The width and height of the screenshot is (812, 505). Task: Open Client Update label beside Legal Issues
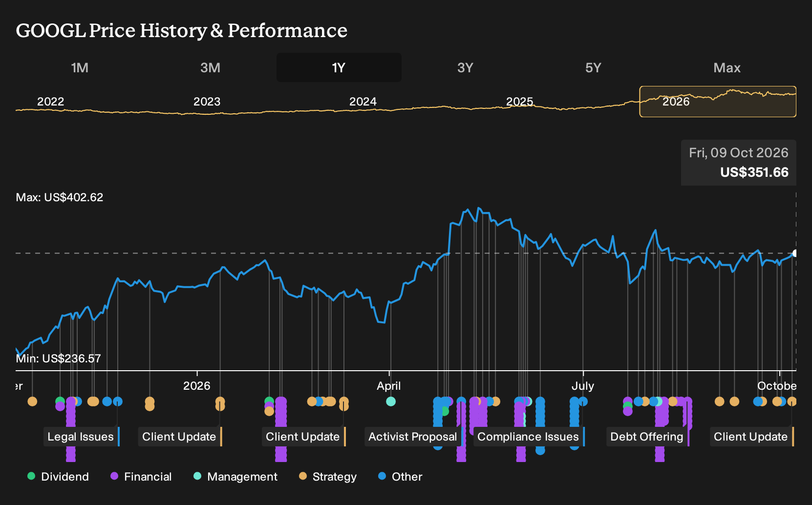[180, 437]
